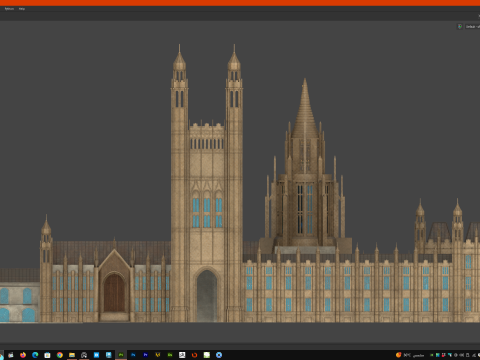
Task: Open the Python menu in the menu bar
Action: (x=9, y=9)
